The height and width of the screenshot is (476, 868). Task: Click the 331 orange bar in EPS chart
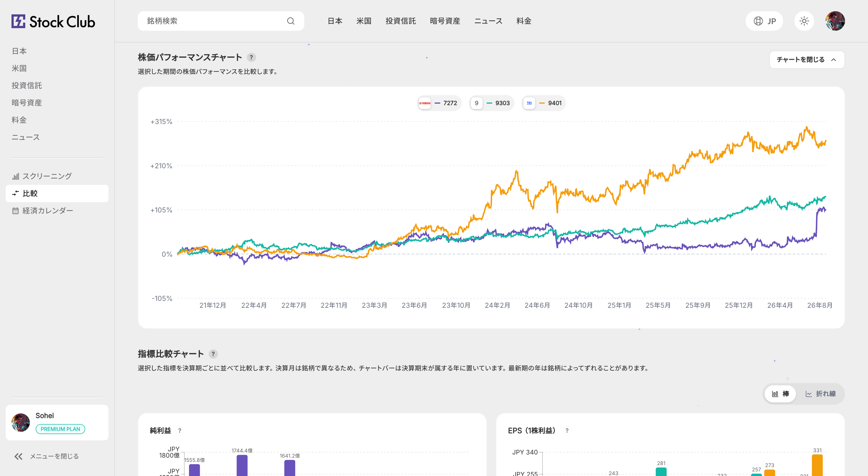(817, 465)
